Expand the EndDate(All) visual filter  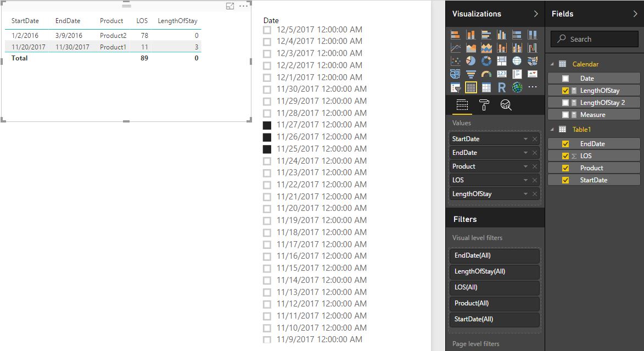[x=495, y=255]
